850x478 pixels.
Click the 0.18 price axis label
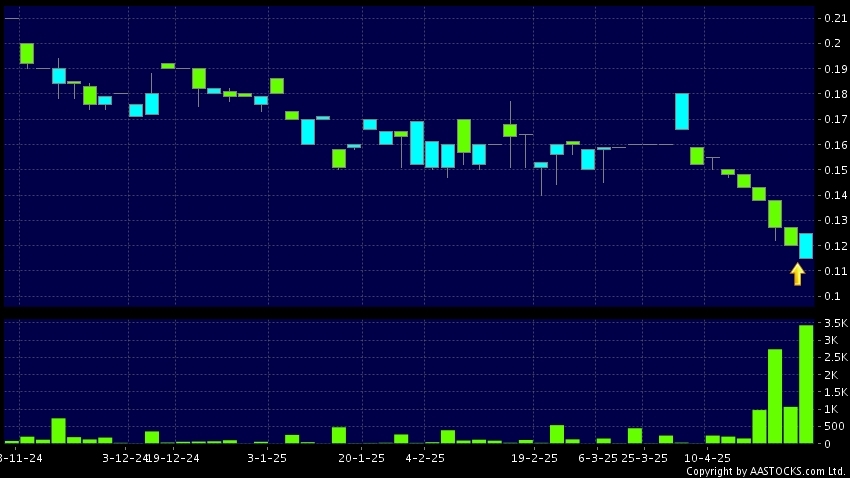835,94
